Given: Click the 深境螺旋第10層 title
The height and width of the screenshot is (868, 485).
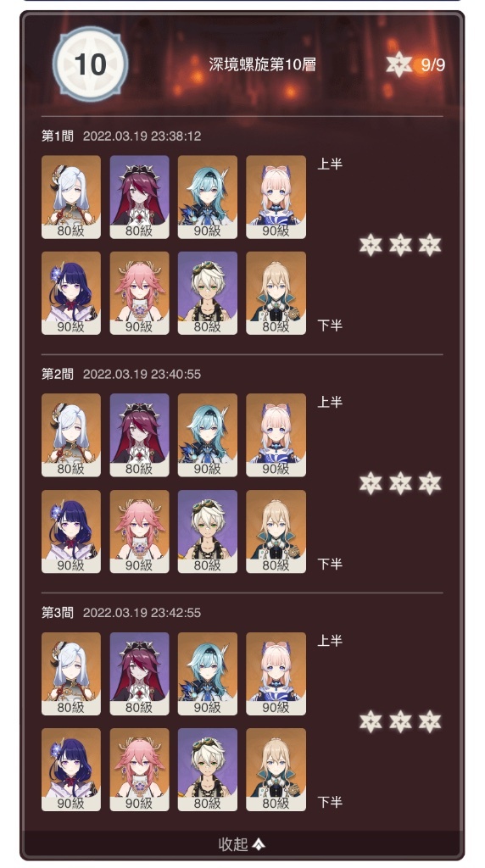Looking at the screenshot, I should pos(263,64).
